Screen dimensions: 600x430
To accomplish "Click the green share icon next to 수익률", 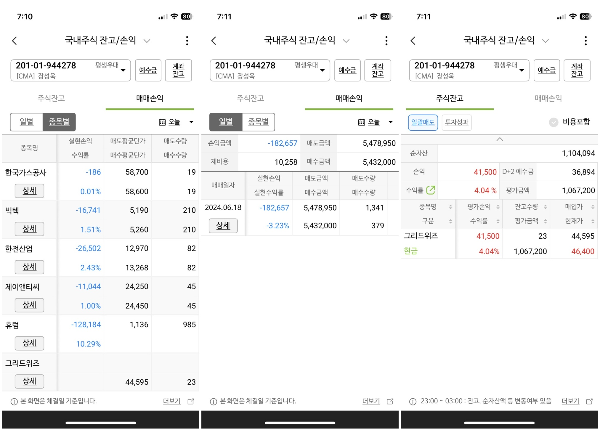I will point(430,190).
